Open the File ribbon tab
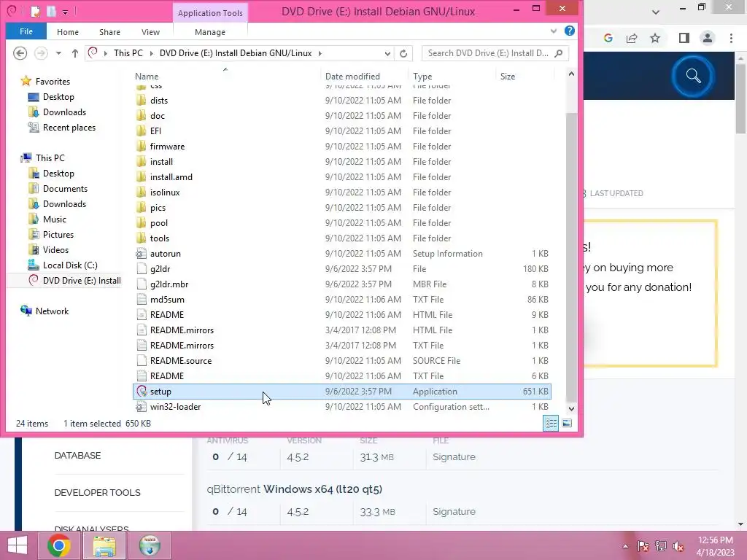The width and height of the screenshot is (747, 560). click(x=26, y=31)
